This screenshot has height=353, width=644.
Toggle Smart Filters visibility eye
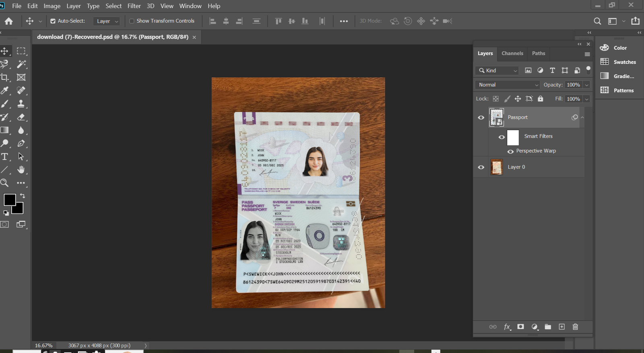tap(502, 137)
